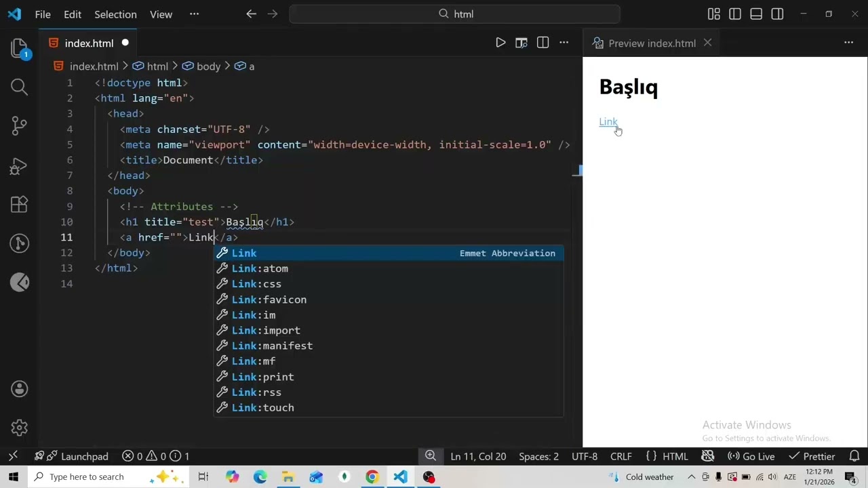Screen dimensions: 868x488
Task: Choose the Link:css suggestion
Action: click(389, 284)
